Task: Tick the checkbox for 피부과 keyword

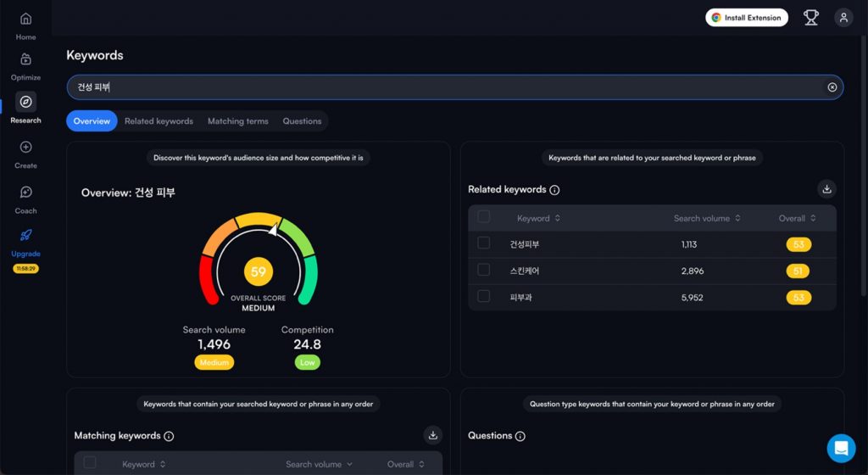Action: point(484,297)
